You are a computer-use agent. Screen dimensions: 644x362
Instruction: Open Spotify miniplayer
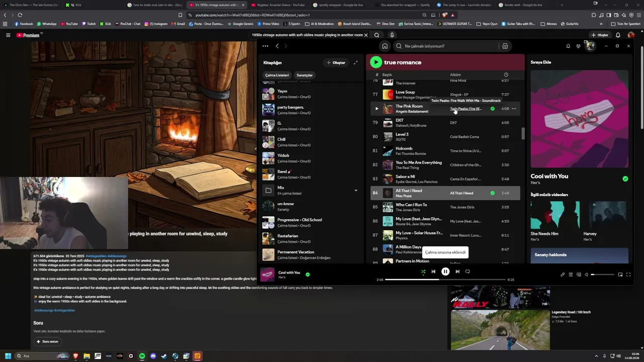620,275
